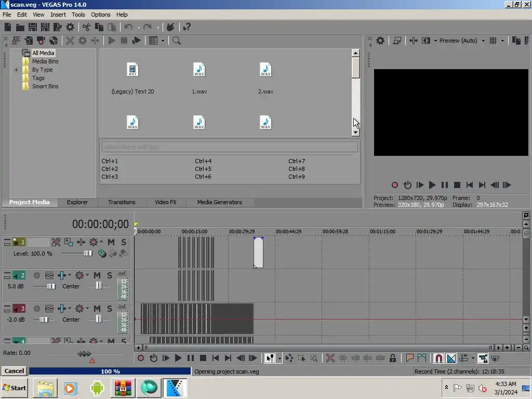Screen dimensions: 532x399
Task: Open Project Properties gear in main toolbar
Action: pyautogui.click(x=70, y=27)
